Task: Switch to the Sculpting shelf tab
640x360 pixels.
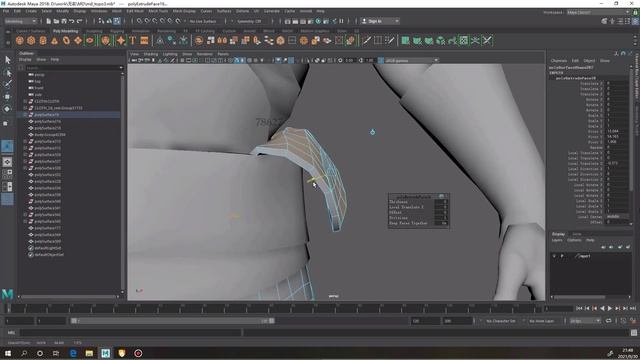Action: click(x=94, y=31)
